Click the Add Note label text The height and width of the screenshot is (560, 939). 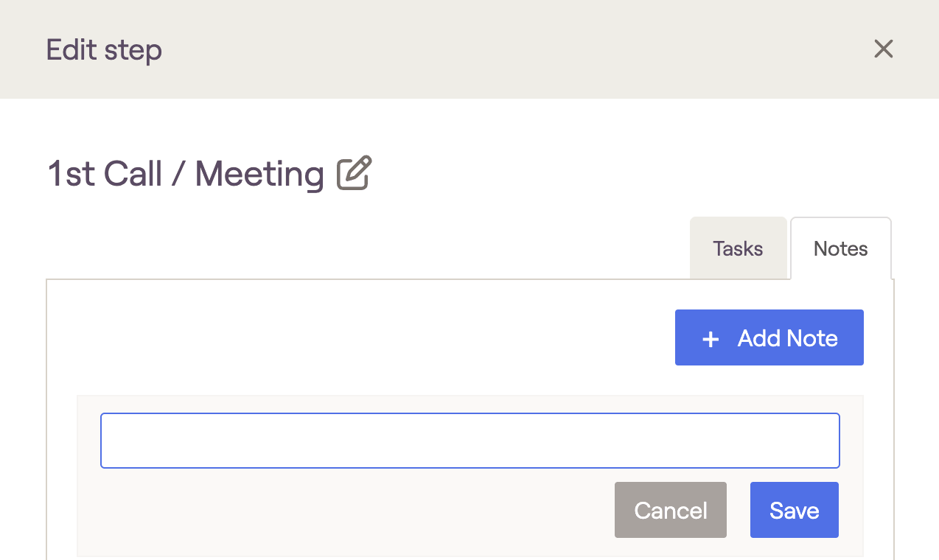pos(787,338)
